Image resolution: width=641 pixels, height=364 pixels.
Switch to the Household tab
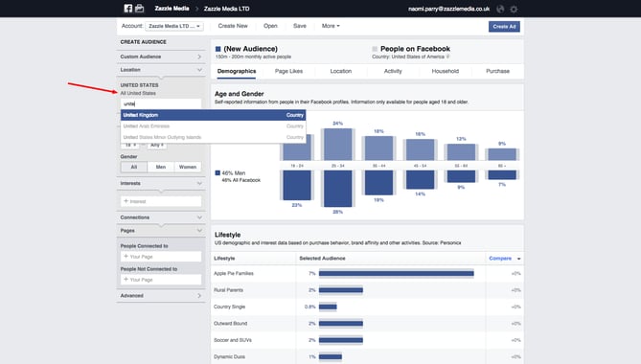coord(446,71)
